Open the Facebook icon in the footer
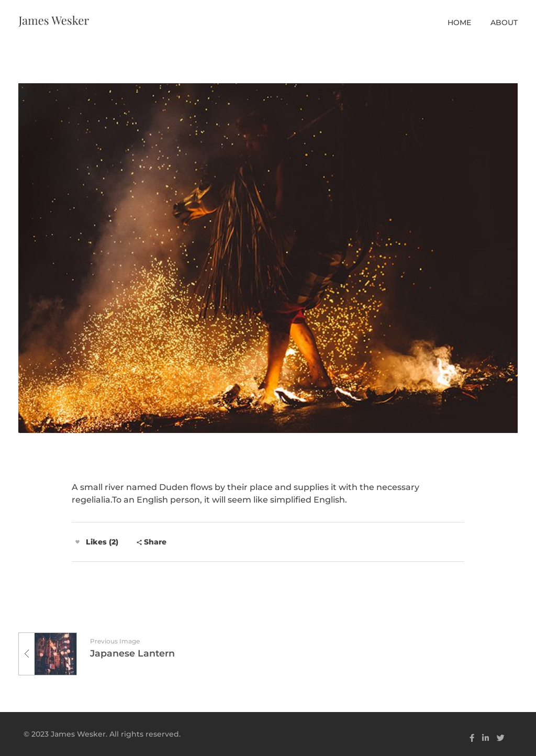This screenshot has height=756, width=536. click(x=472, y=738)
